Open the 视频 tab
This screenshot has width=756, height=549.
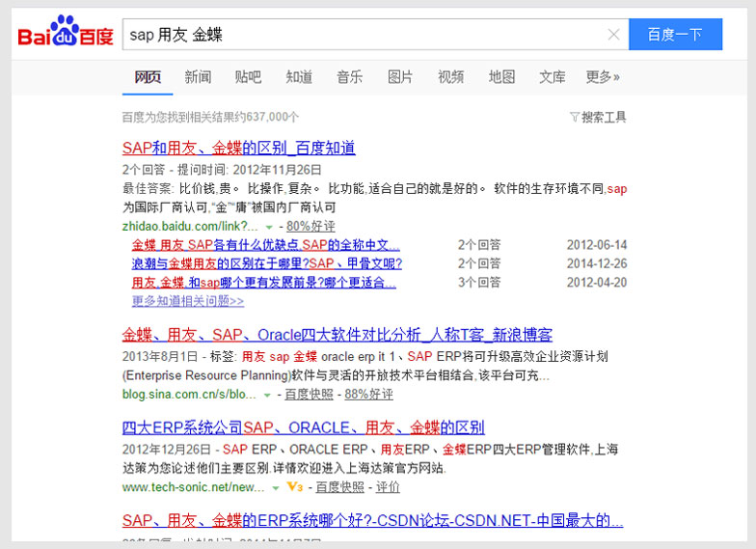tap(451, 77)
